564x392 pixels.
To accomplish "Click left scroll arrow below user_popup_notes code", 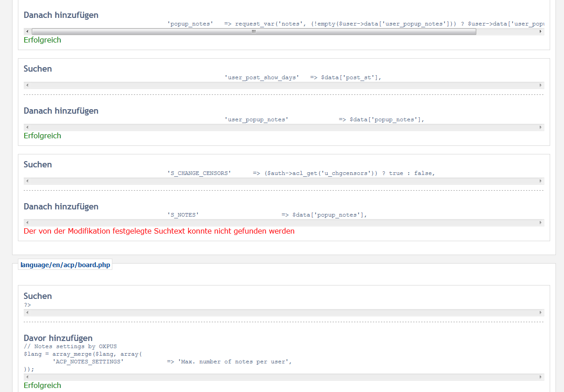I will click(x=27, y=128).
